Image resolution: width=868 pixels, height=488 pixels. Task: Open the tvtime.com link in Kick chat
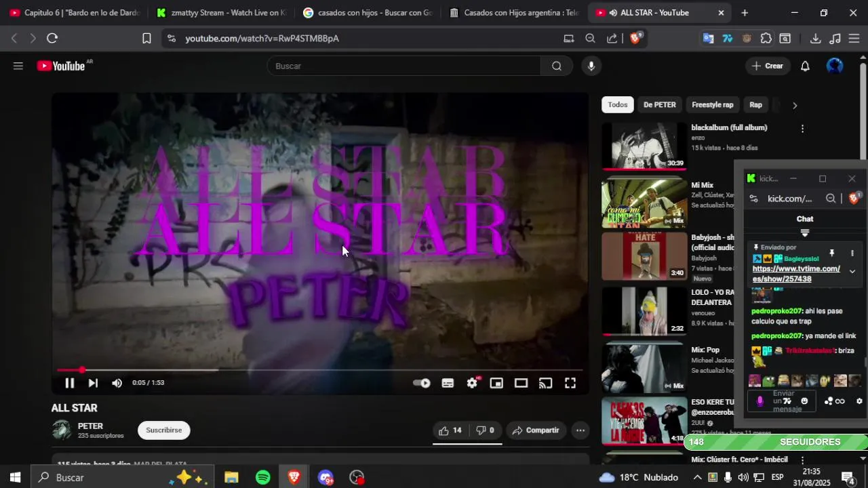click(796, 274)
